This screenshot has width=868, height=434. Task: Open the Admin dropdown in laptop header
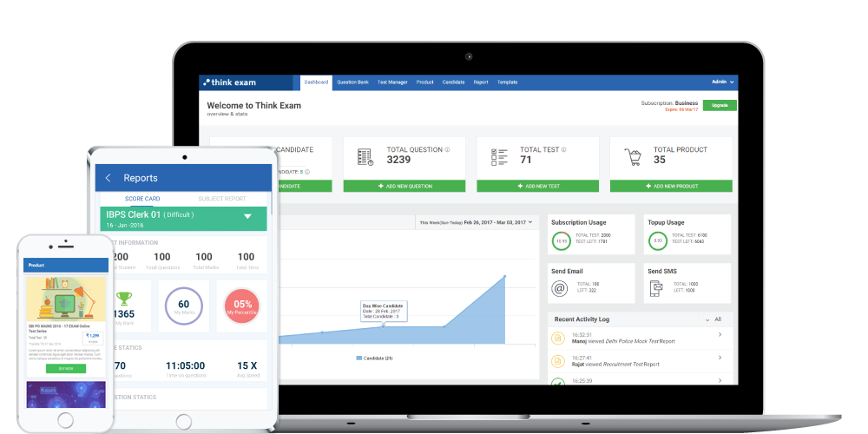pos(723,82)
